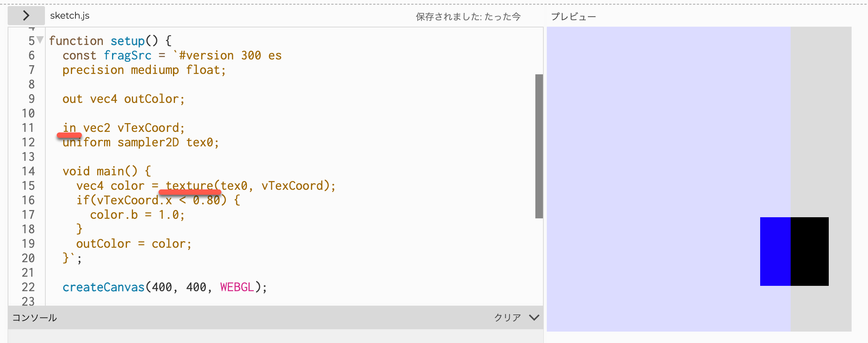Image resolution: width=868 pixels, height=343 pixels.
Task: Click 'if(vTexCoord.x < 0.80)' on line 16
Action: [x=151, y=200]
